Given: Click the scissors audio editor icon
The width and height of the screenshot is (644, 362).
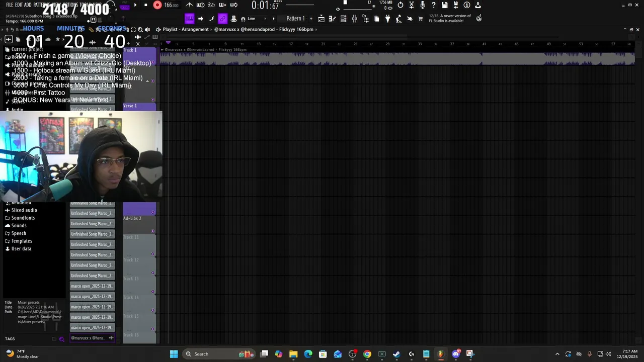Looking at the screenshot, I should pos(412,5).
